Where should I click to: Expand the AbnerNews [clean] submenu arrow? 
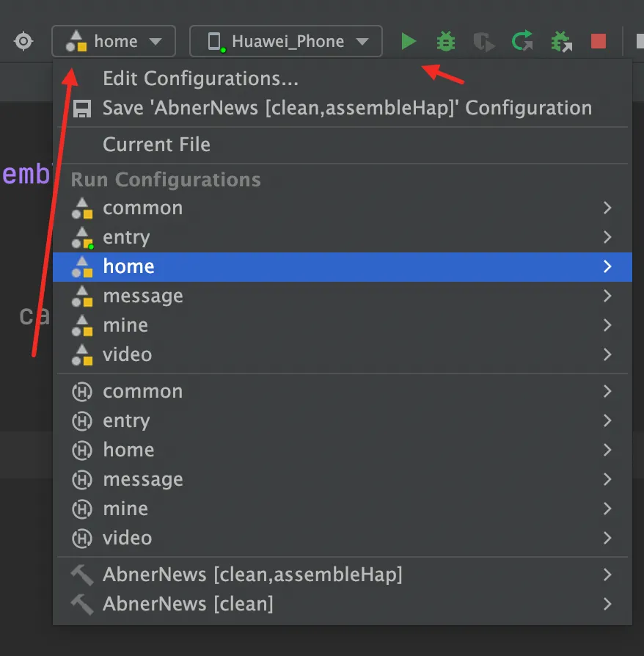607,605
